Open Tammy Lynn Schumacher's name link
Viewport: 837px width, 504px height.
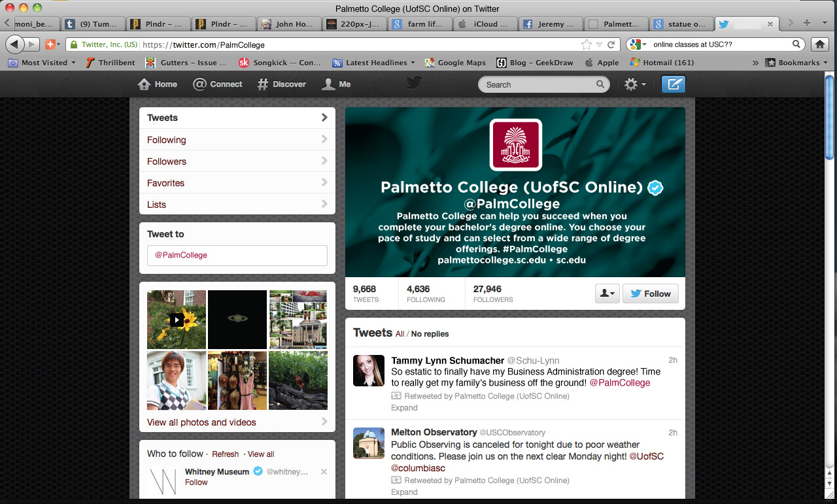click(448, 361)
